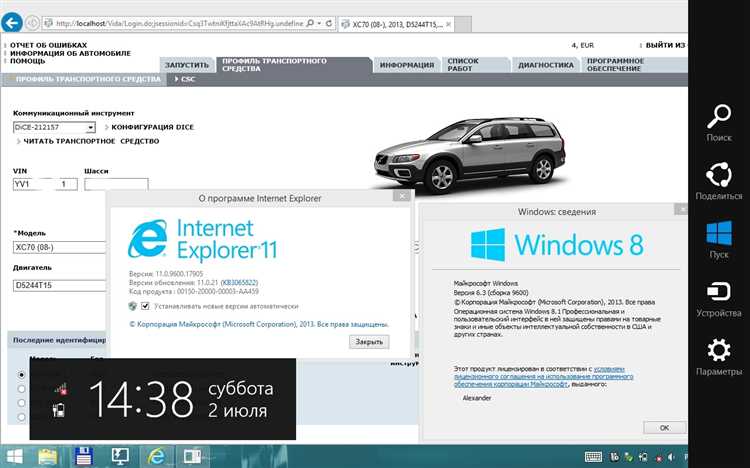Click the localhost URL in the address bar

179,23
